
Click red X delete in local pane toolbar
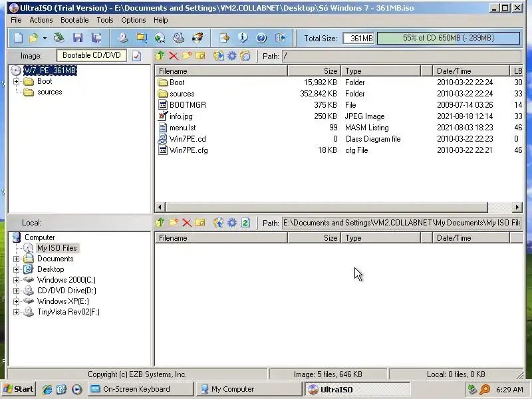187,223
